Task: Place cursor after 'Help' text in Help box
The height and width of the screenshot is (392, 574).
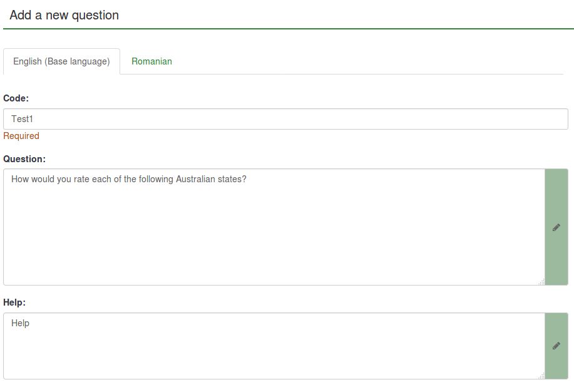Action: (x=30, y=324)
